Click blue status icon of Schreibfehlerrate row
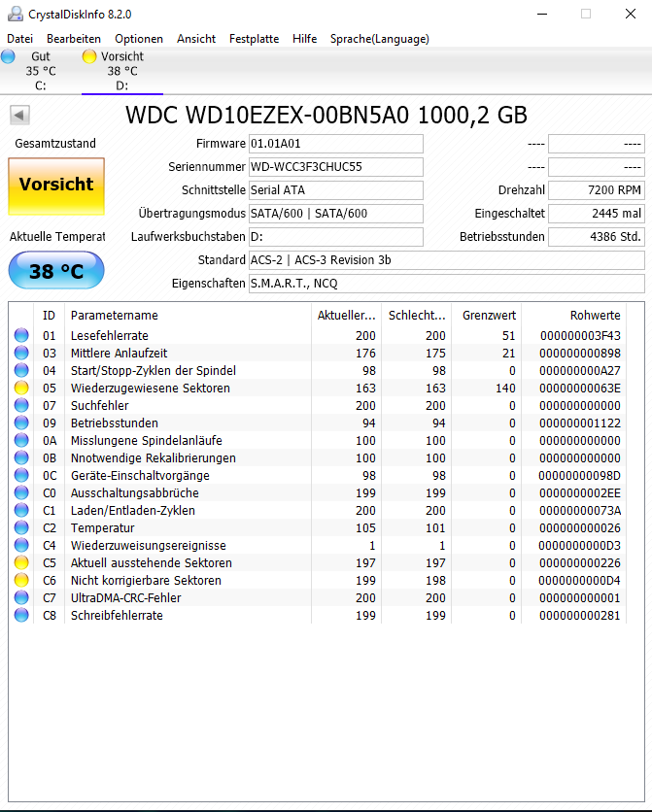 pos(21,615)
